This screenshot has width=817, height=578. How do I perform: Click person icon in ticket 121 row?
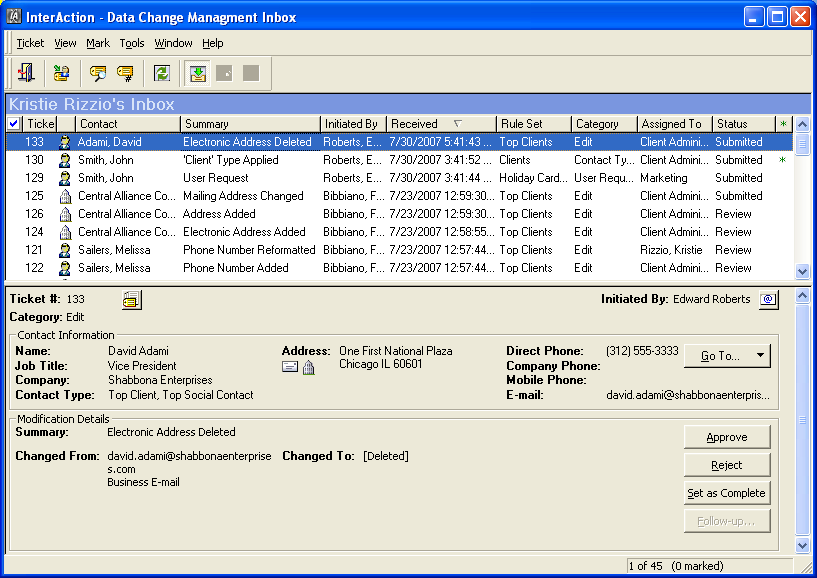(x=65, y=250)
